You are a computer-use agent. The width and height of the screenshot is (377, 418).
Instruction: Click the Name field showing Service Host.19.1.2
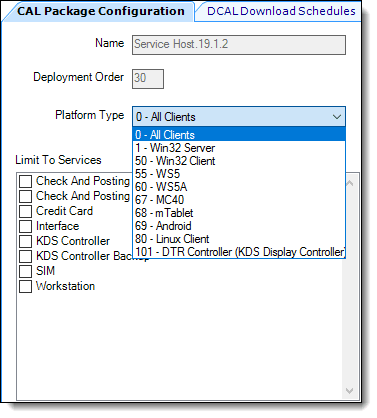point(239,45)
